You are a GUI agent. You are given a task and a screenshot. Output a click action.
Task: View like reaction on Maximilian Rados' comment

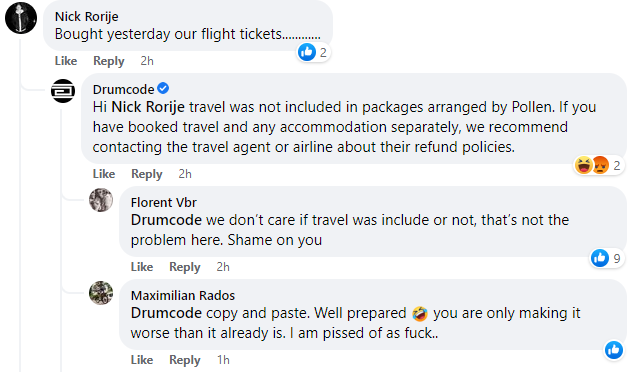[614, 350]
